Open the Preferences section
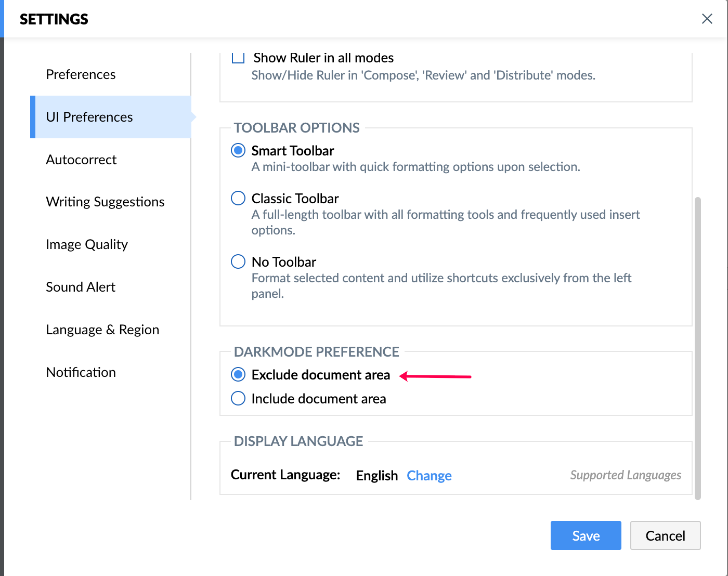 click(x=81, y=74)
